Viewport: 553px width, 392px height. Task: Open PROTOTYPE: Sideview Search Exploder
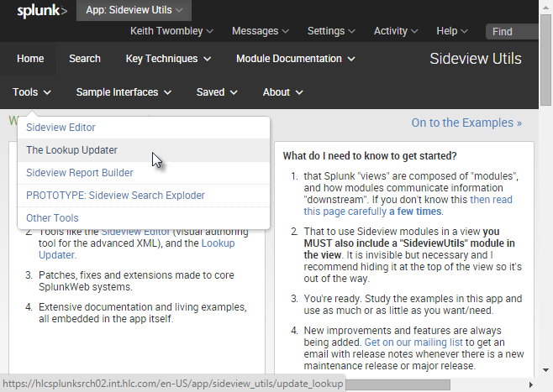144,196
